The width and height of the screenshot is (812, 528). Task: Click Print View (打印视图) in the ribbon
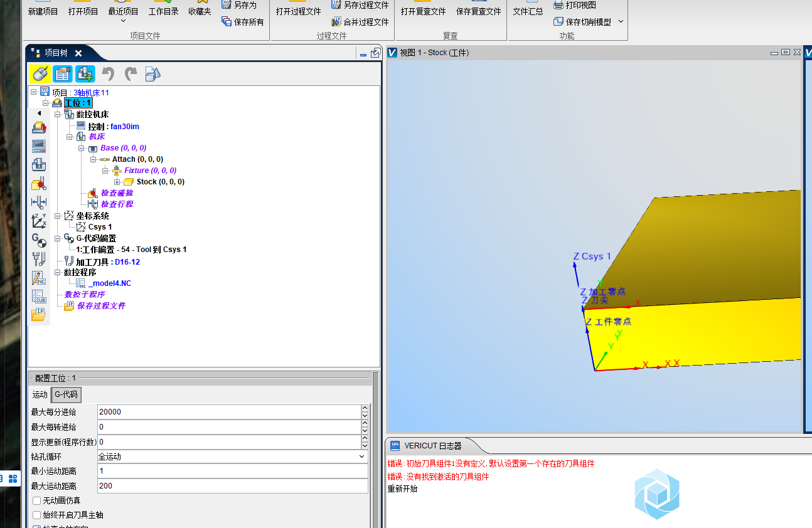click(575, 5)
